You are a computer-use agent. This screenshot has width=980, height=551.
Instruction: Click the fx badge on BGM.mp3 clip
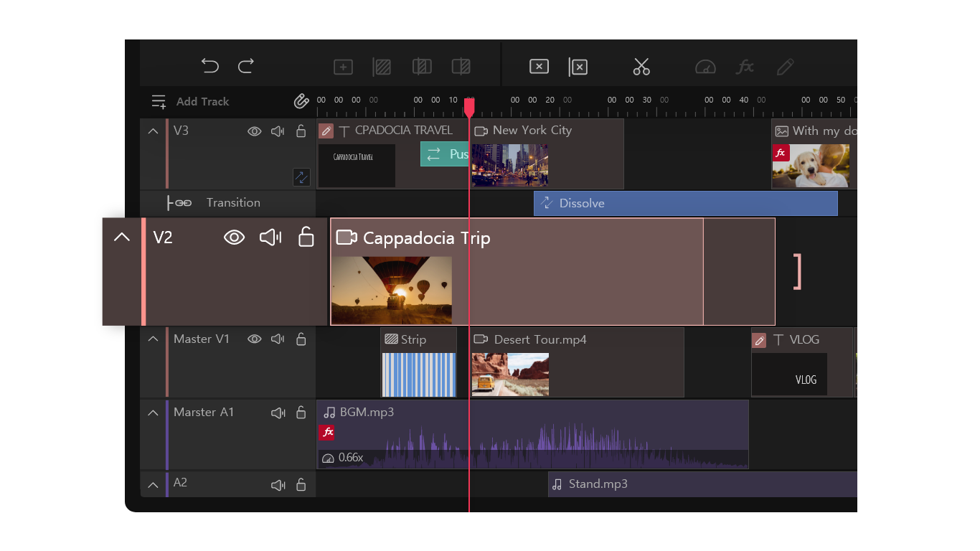point(327,433)
